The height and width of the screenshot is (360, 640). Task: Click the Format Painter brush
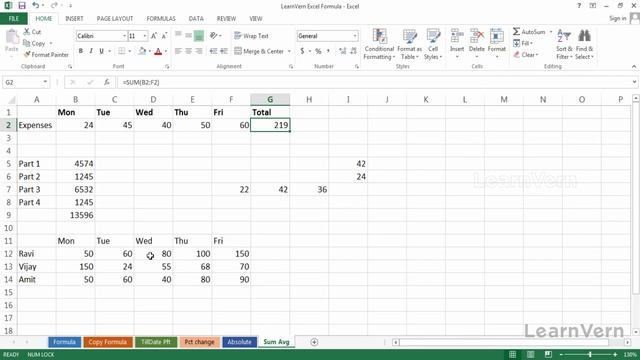(x=27, y=54)
